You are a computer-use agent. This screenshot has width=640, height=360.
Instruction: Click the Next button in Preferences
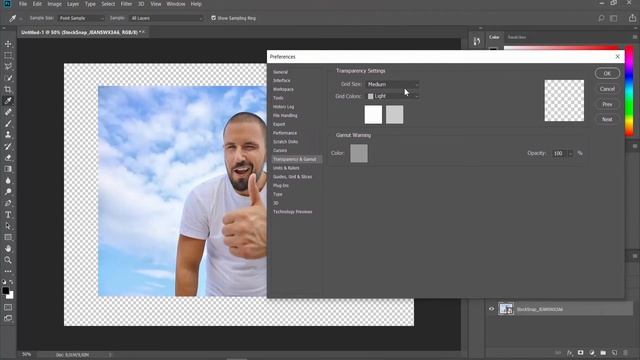(607, 119)
